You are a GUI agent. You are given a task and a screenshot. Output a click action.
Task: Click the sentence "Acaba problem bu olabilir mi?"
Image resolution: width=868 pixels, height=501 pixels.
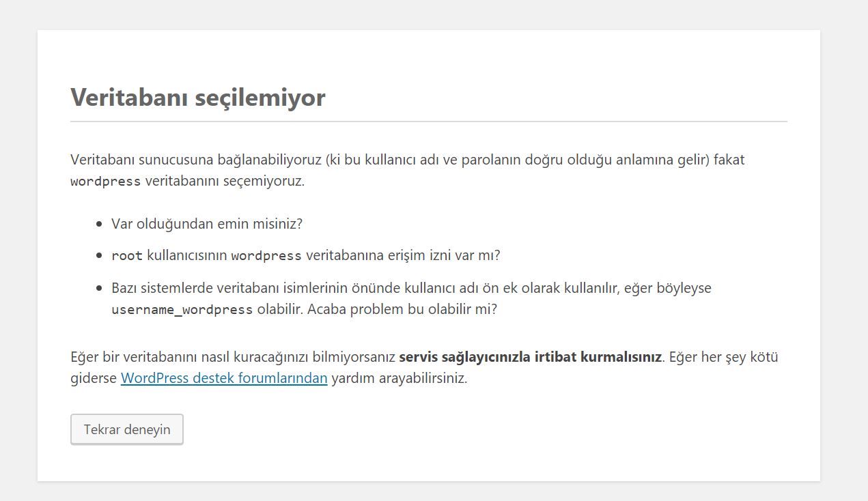click(x=402, y=309)
